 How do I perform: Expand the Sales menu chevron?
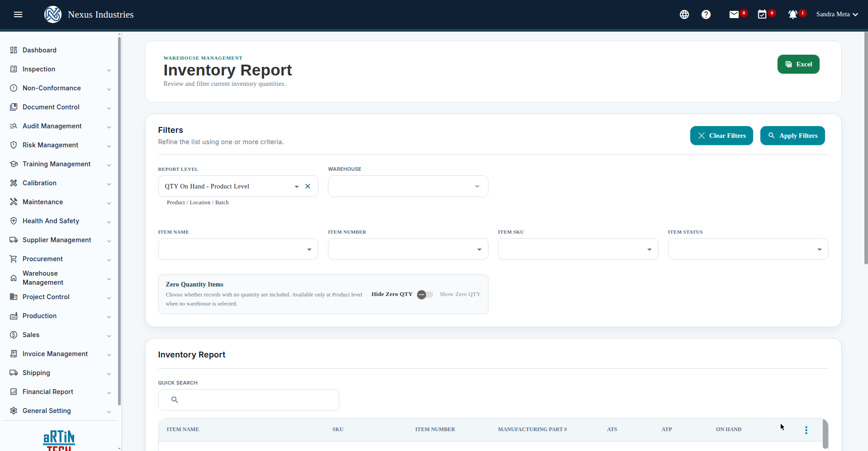109,336
